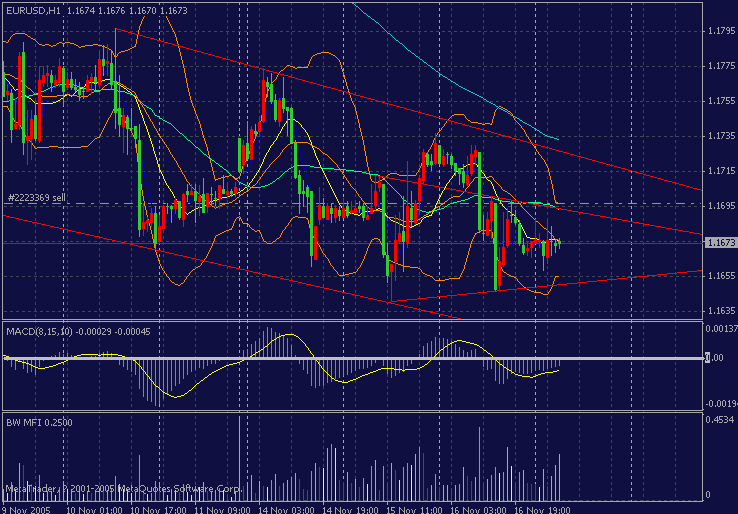
Task: Click the 1.1755 price axis label
Action: (722, 101)
